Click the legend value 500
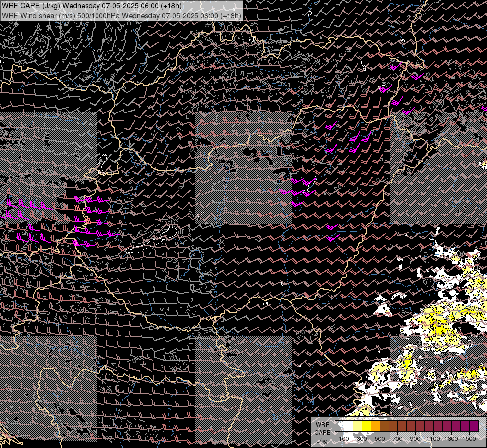The height and width of the screenshot is (448, 487). point(380,439)
